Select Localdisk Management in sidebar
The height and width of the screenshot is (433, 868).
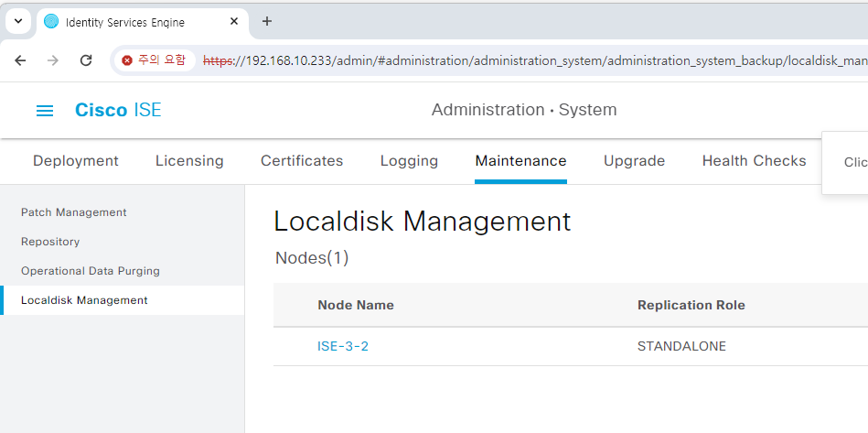[x=123, y=300]
